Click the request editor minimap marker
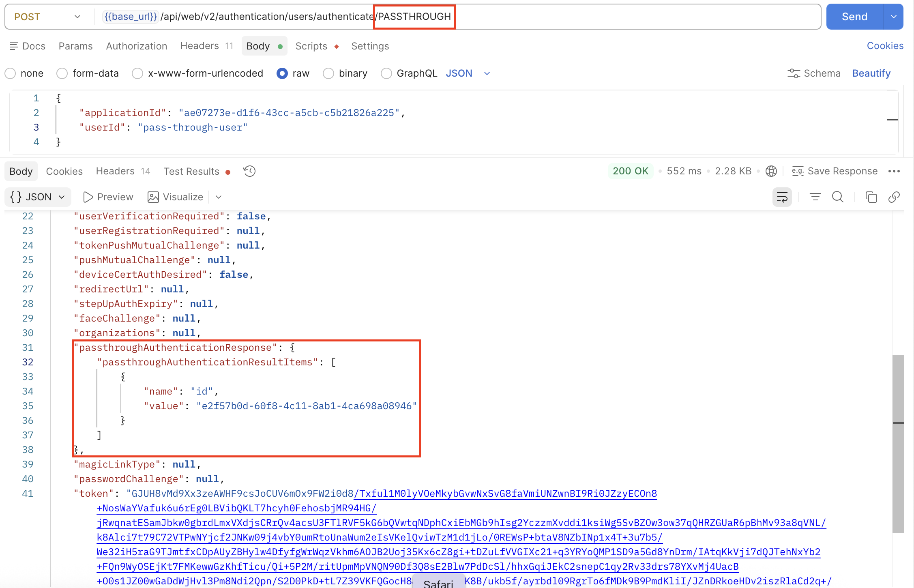The height and width of the screenshot is (588, 914). coord(893,120)
